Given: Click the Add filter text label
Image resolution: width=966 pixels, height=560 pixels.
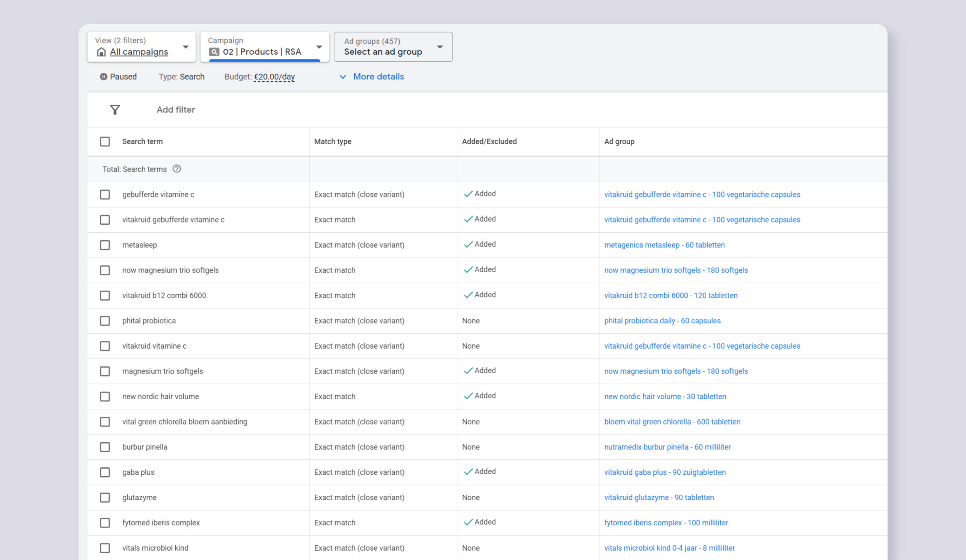Looking at the screenshot, I should click(175, 109).
